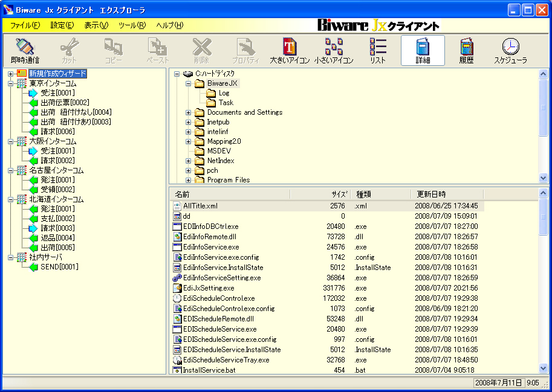Viewport: 552px width, 392px height.
Task: Expand the Documents and Settings folder
Action: coord(189,112)
